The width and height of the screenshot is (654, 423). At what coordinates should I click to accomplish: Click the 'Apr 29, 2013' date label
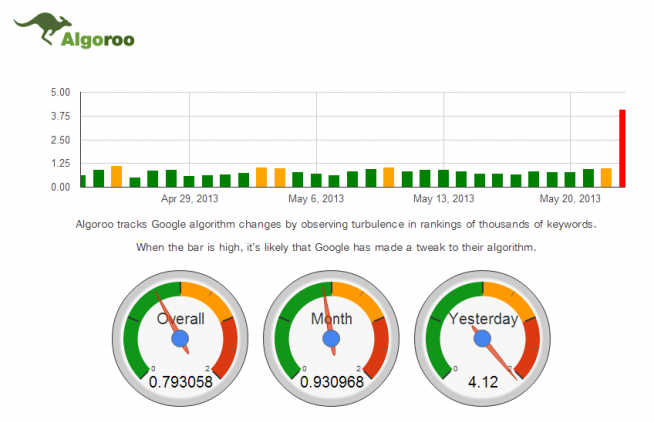(190, 199)
